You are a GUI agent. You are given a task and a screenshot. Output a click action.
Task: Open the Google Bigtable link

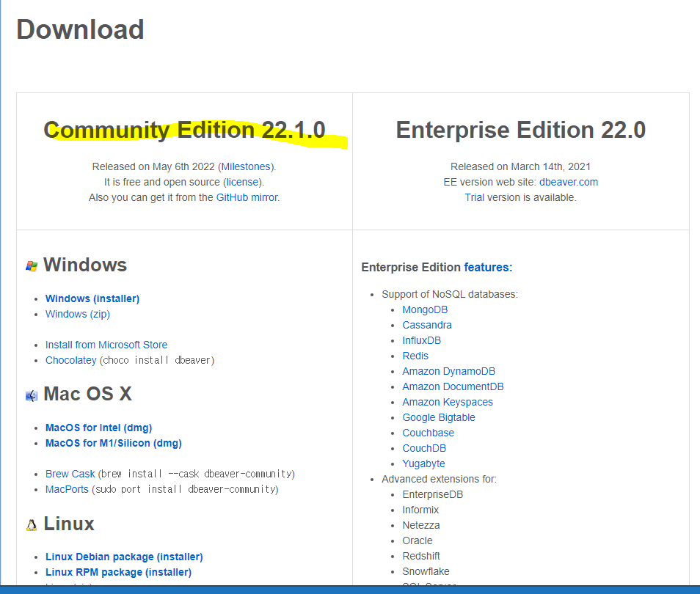[438, 417]
